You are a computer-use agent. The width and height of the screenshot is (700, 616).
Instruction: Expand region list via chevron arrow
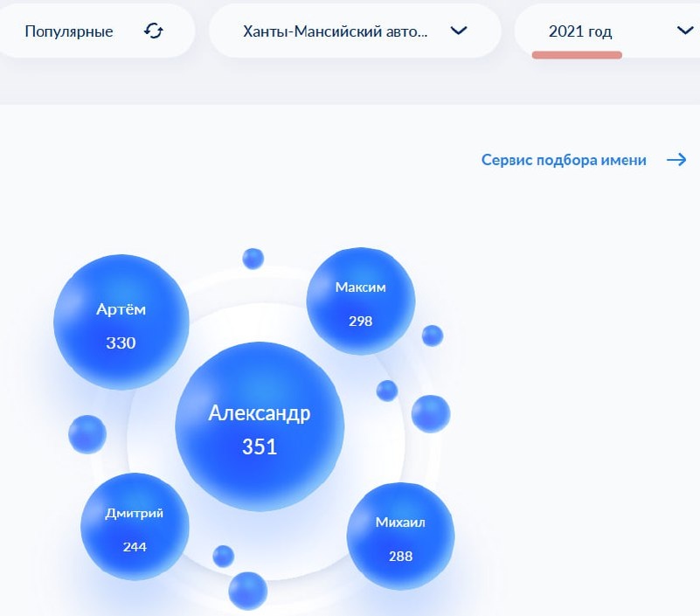coord(459,31)
